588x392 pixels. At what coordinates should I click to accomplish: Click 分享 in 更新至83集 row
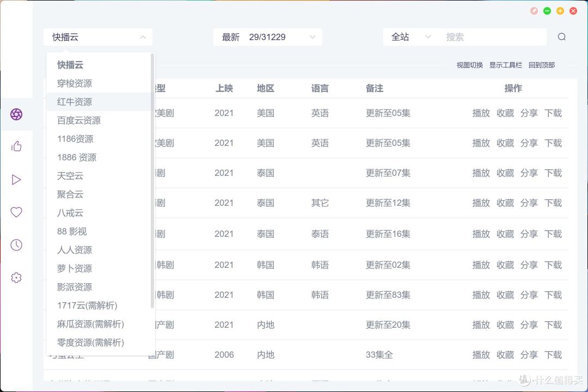point(529,295)
